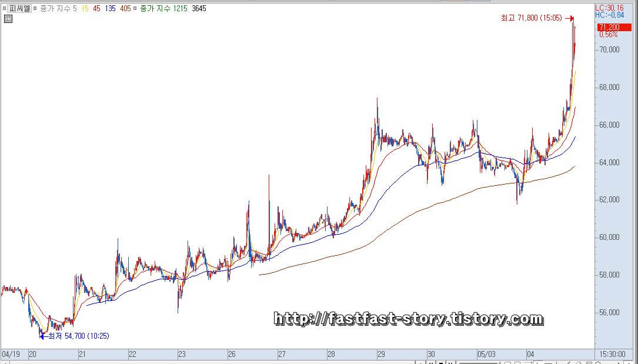
Task: Open the data table grid icon
Action: (8, 19)
